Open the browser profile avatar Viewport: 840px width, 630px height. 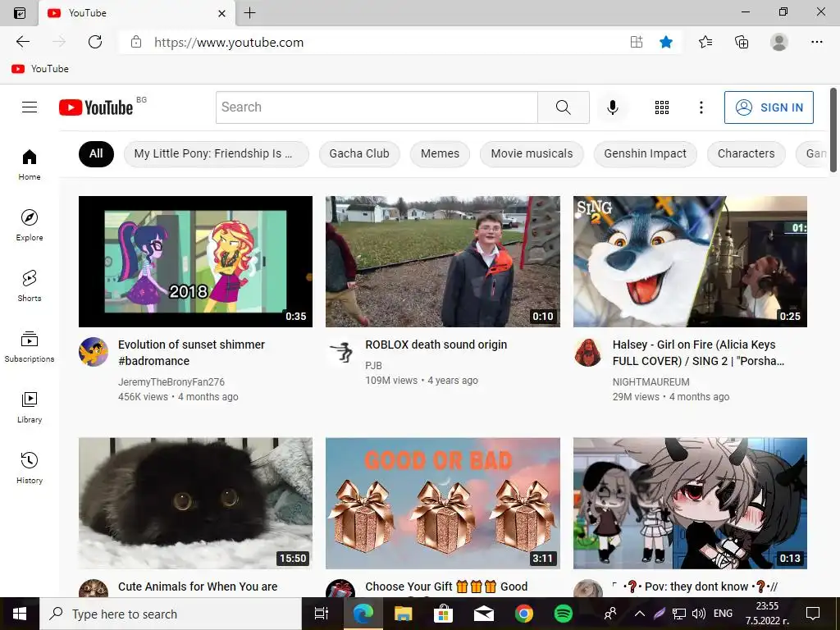coord(779,42)
